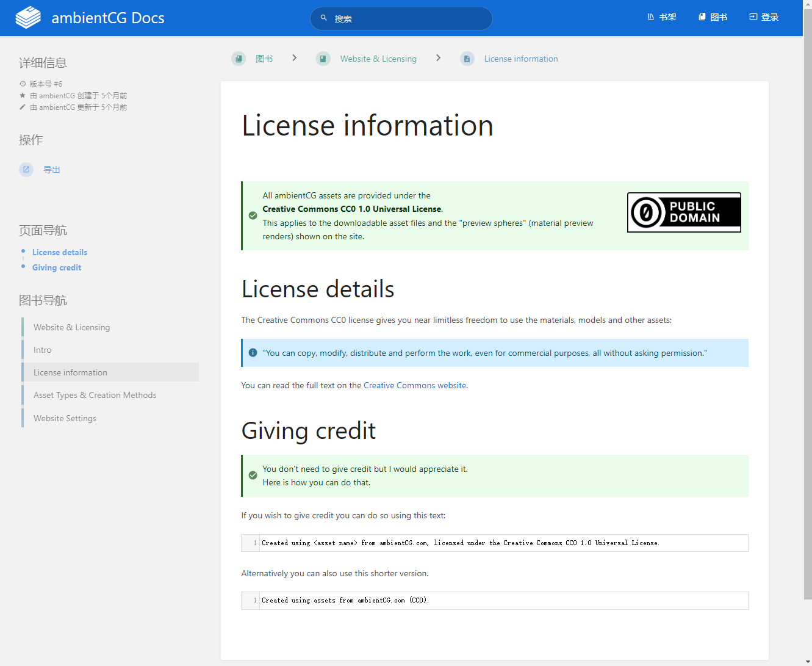
Task: Click the breadcrumb 图书 book icon
Action: click(x=239, y=59)
